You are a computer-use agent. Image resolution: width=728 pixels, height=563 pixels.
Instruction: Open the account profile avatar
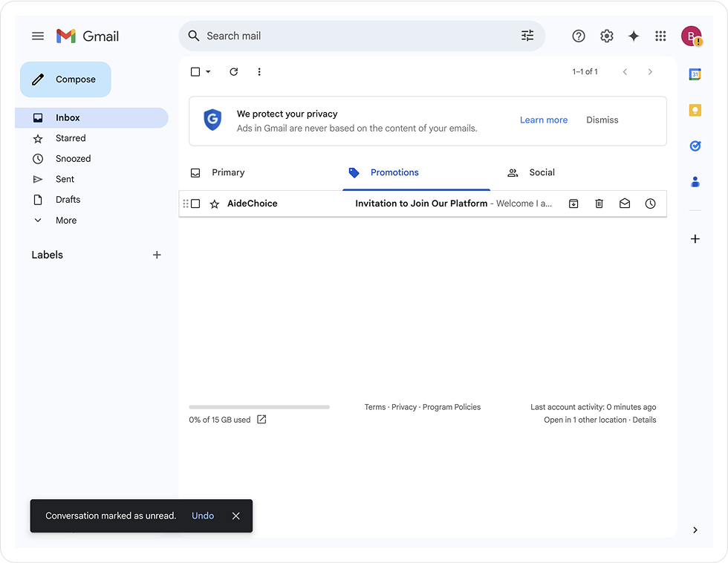click(692, 36)
